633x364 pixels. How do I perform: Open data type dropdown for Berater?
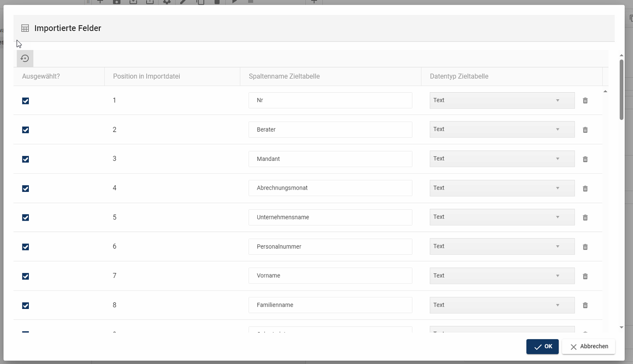[x=502, y=129]
